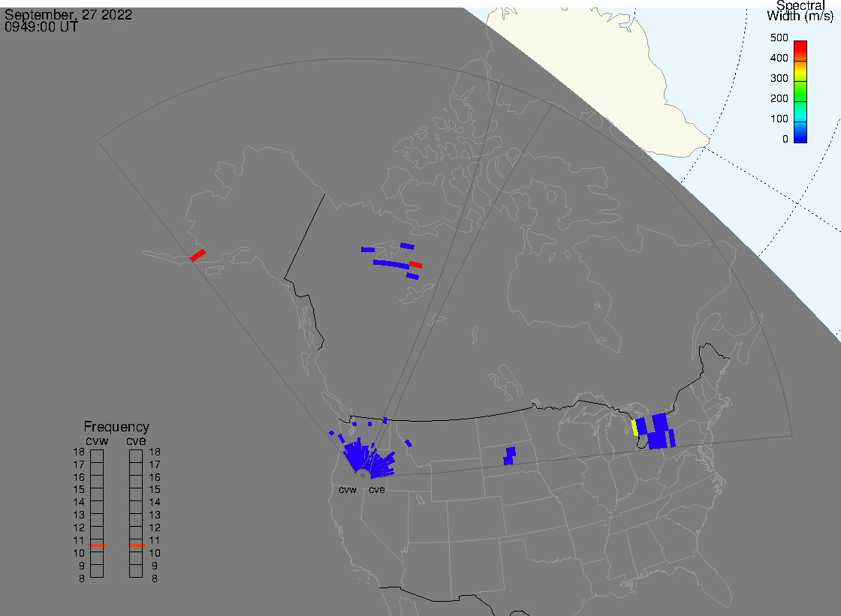Image resolution: width=841 pixels, height=616 pixels.
Task: Click the red scatter patch near Alaska Peninsula
Action: point(198,255)
